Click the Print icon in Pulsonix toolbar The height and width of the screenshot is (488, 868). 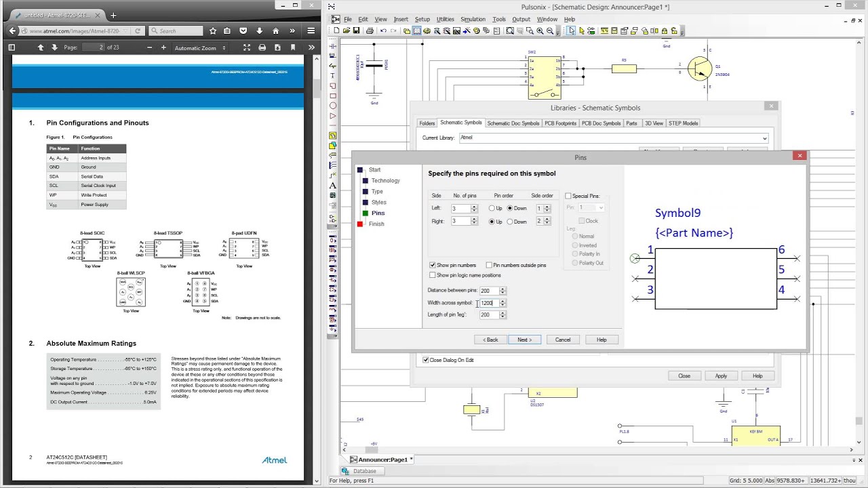(x=370, y=30)
